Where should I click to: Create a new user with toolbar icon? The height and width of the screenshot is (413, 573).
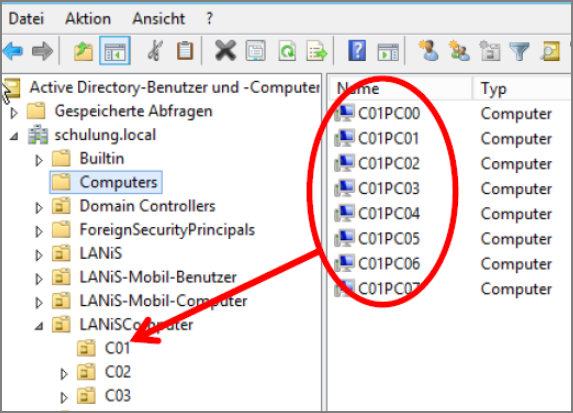pos(428,51)
